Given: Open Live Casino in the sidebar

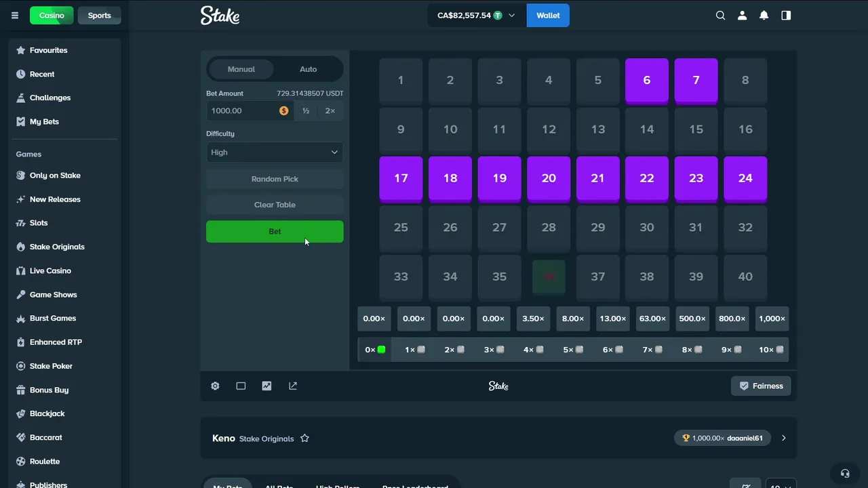Looking at the screenshot, I should tap(65, 270).
